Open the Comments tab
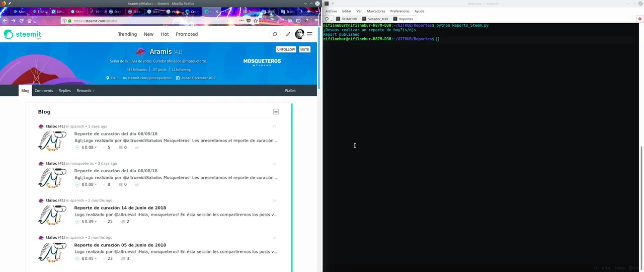The height and width of the screenshot is (272, 644). tap(44, 91)
